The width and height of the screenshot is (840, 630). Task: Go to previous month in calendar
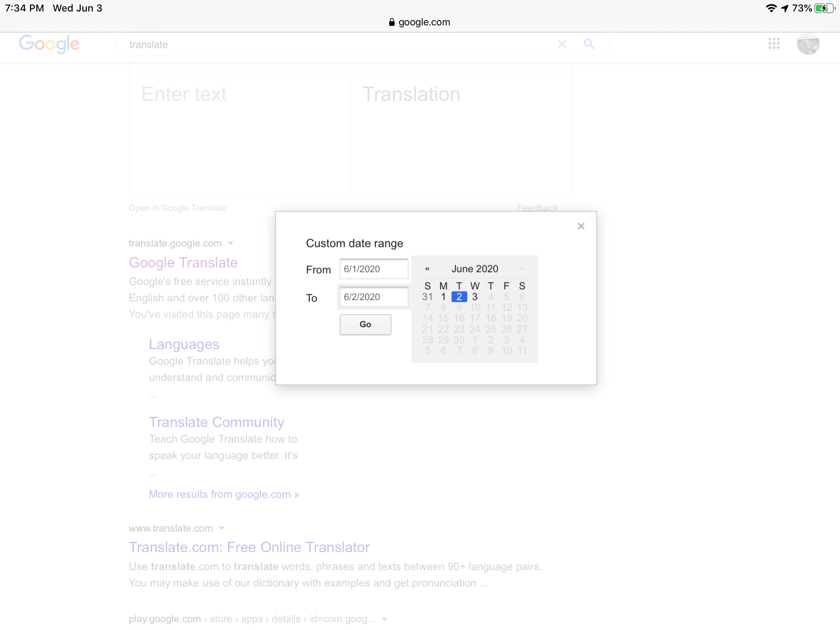tap(427, 269)
